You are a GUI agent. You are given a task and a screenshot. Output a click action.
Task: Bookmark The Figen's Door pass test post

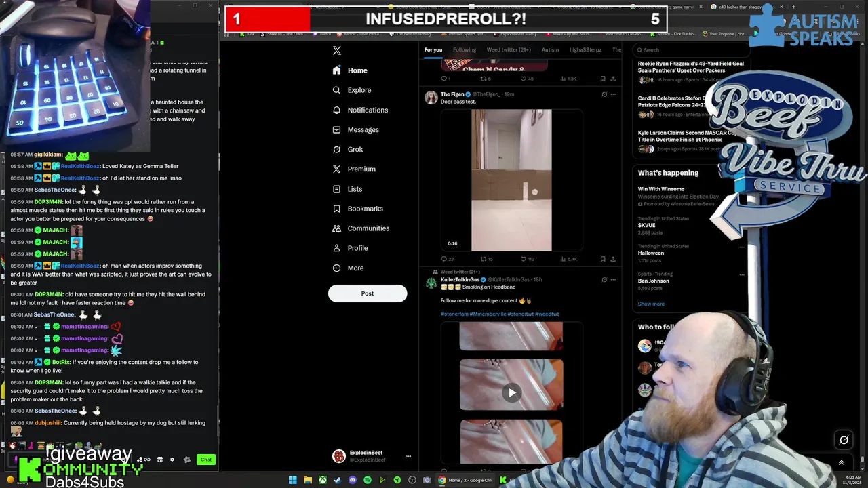click(603, 259)
